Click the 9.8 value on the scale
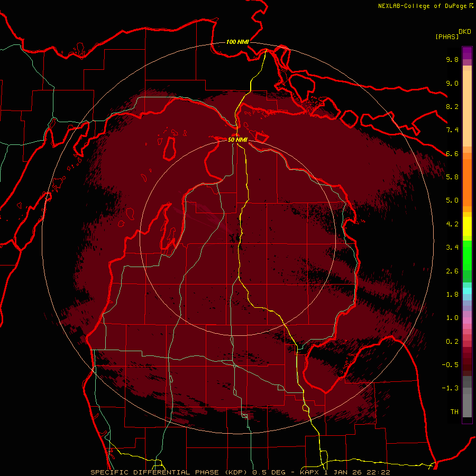476x476 pixels. (x=452, y=59)
